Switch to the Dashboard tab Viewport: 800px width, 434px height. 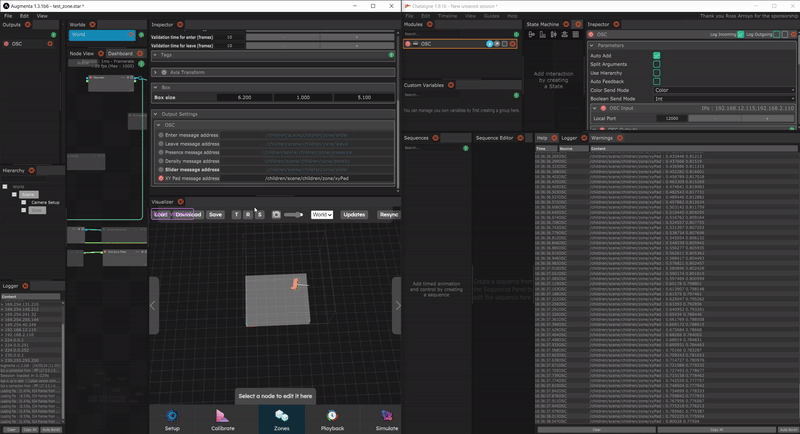point(119,53)
